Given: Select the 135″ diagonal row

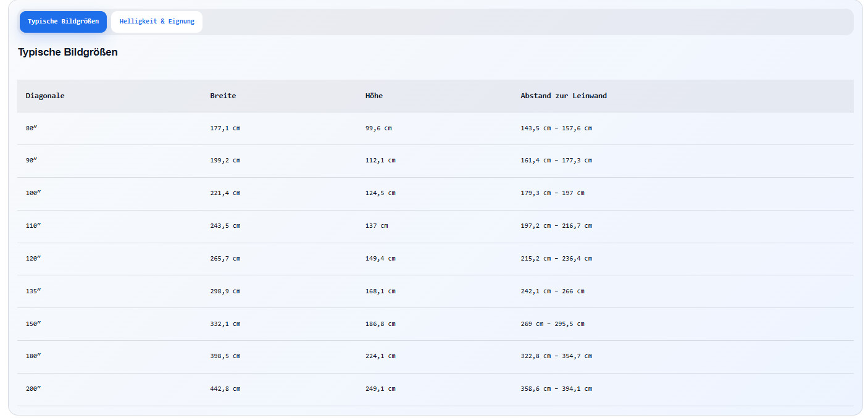Looking at the screenshot, I should coord(435,291).
